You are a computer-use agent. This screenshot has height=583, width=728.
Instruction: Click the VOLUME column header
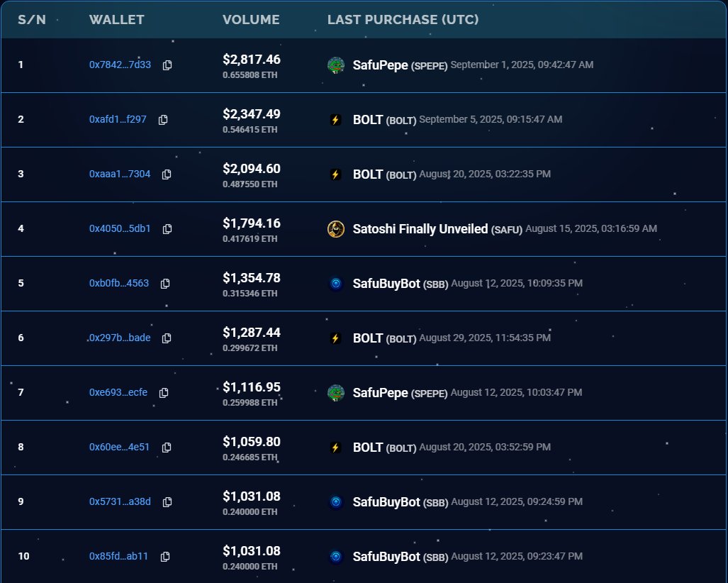tap(251, 19)
